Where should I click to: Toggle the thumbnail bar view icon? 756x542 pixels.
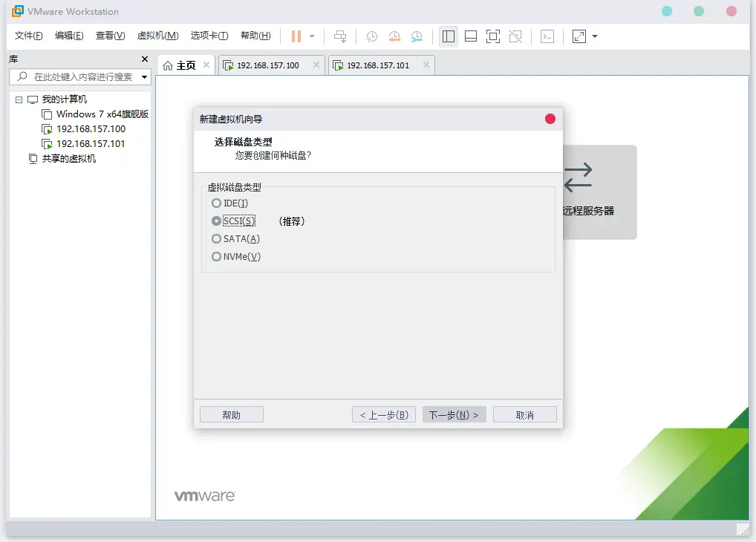click(x=471, y=36)
